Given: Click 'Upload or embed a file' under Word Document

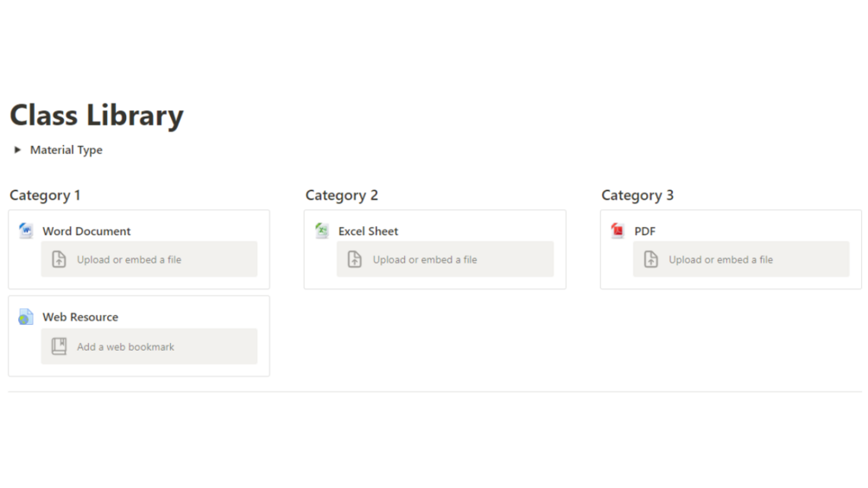Looking at the screenshot, I should tap(129, 259).
